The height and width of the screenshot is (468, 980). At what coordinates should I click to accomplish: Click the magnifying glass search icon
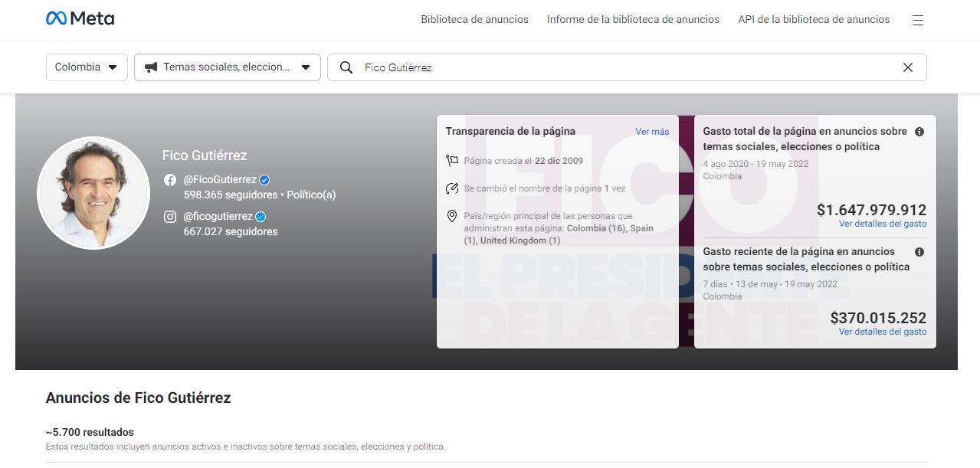[346, 67]
